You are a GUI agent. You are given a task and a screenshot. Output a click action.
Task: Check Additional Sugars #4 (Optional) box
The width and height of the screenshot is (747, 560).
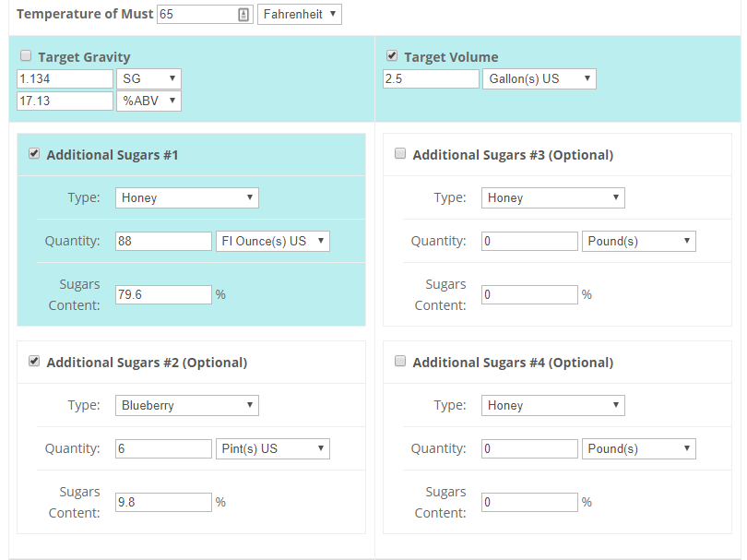tap(400, 362)
